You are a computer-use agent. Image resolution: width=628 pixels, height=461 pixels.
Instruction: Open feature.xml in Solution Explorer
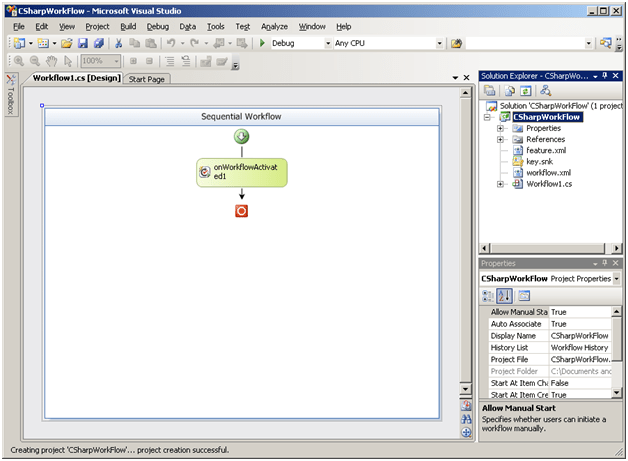point(546,151)
